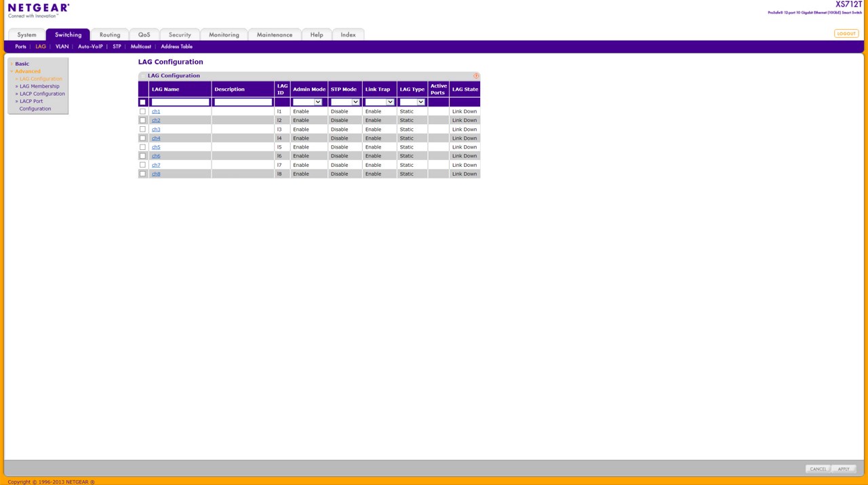Open the Routing tab
Image resolution: width=868 pixels, height=485 pixels.
coord(110,35)
